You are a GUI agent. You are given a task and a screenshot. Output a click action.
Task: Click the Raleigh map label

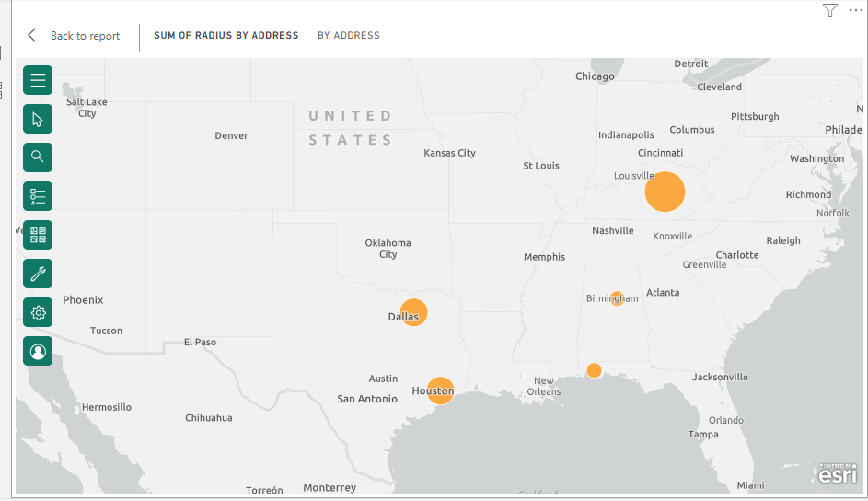(783, 240)
